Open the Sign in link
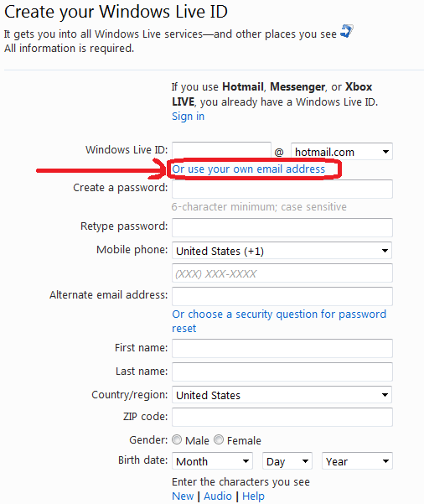Screen dimensions: 424x504 point(188,117)
